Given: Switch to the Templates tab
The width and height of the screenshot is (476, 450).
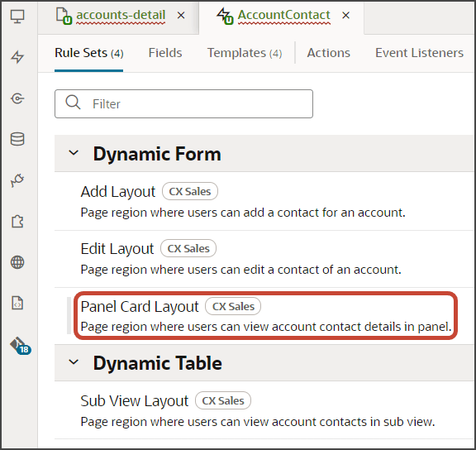Looking at the screenshot, I should pyautogui.click(x=245, y=53).
